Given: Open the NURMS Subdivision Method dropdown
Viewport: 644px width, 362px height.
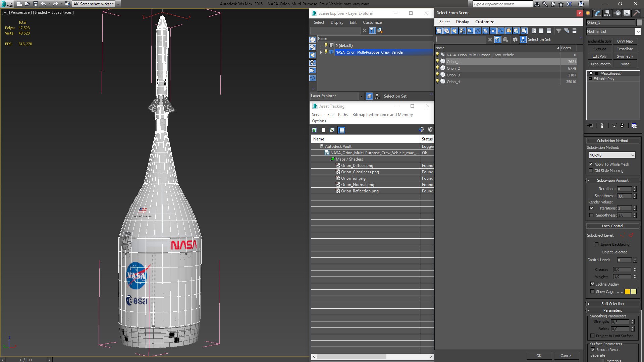Looking at the screenshot, I should (x=612, y=155).
